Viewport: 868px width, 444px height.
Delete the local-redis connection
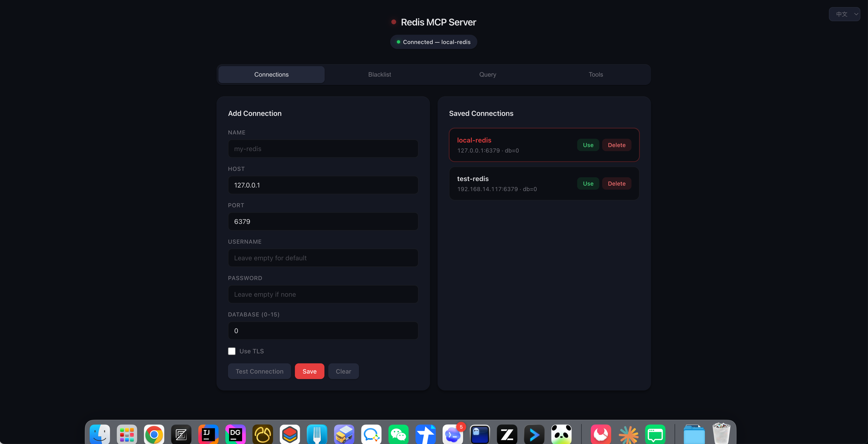coord(617,145)
